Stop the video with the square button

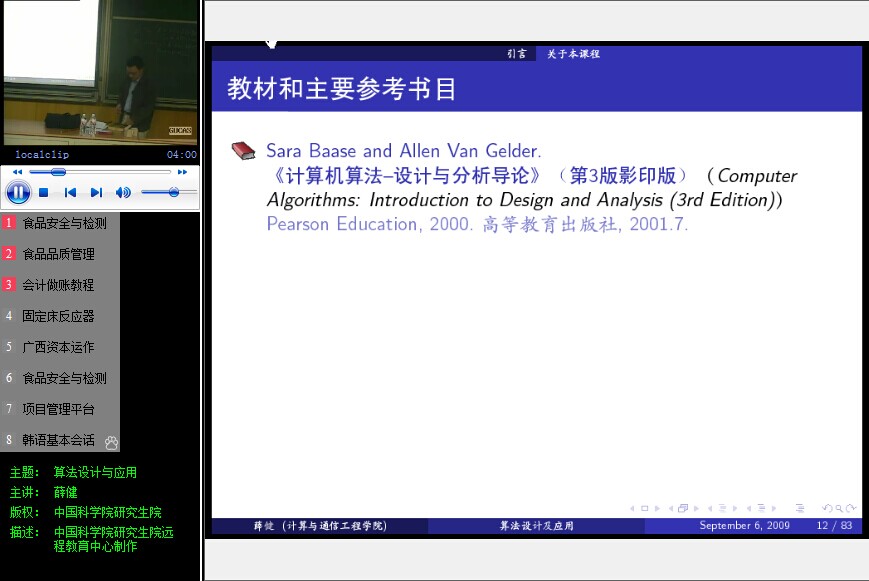tap(44, 192)
